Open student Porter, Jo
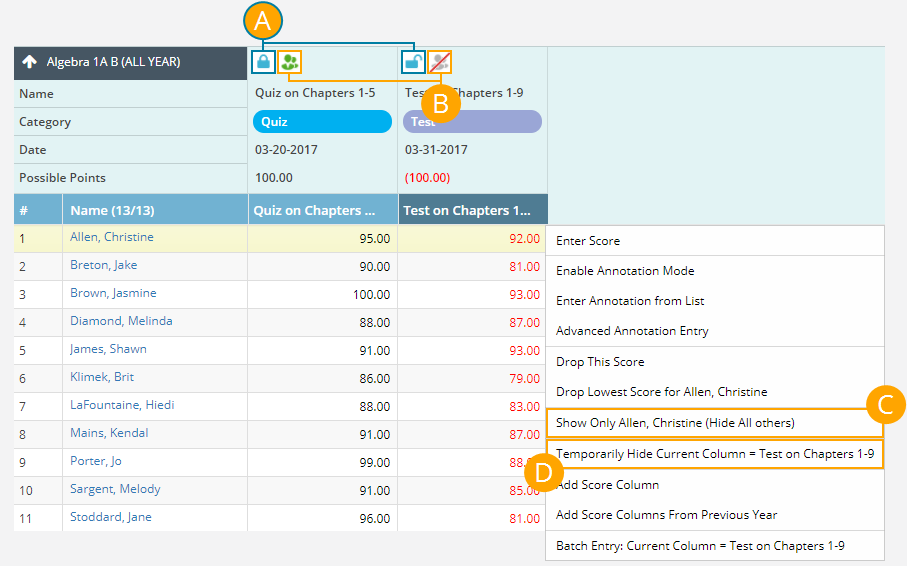The width and height of the screenshot is (907, 566). (95, 461)
